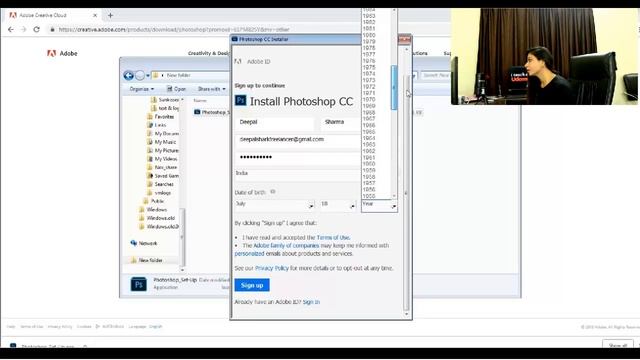Click the email address field
The image size is (640, 360).
point(298,140)
